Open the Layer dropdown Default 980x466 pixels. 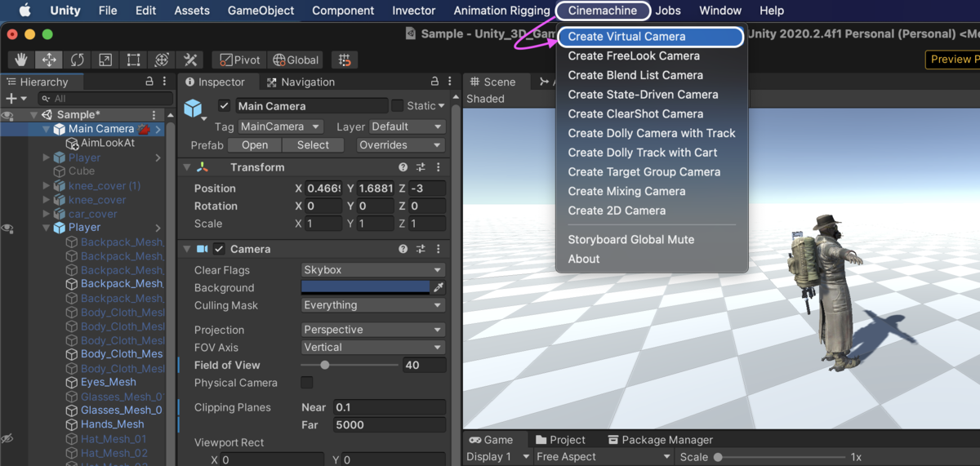(x=407, y=126)
